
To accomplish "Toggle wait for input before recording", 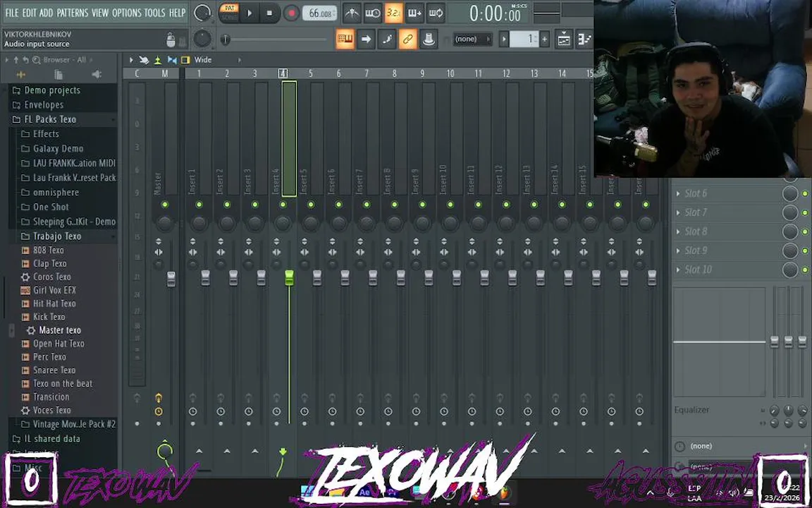I will tap(373, 13).
